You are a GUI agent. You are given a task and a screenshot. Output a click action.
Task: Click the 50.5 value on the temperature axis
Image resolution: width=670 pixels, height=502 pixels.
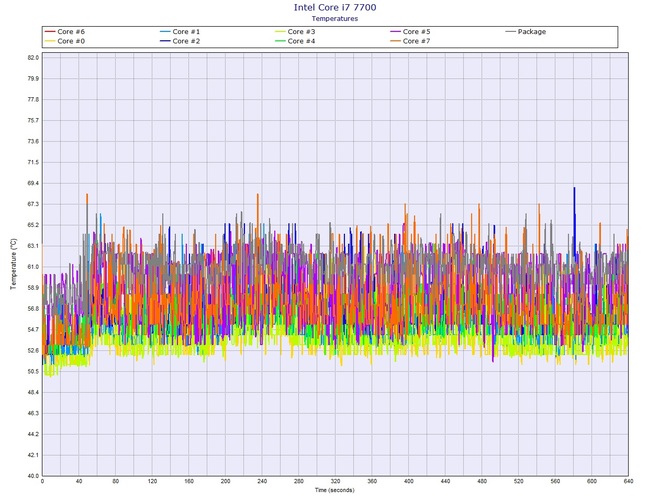[x=33, y=371]
